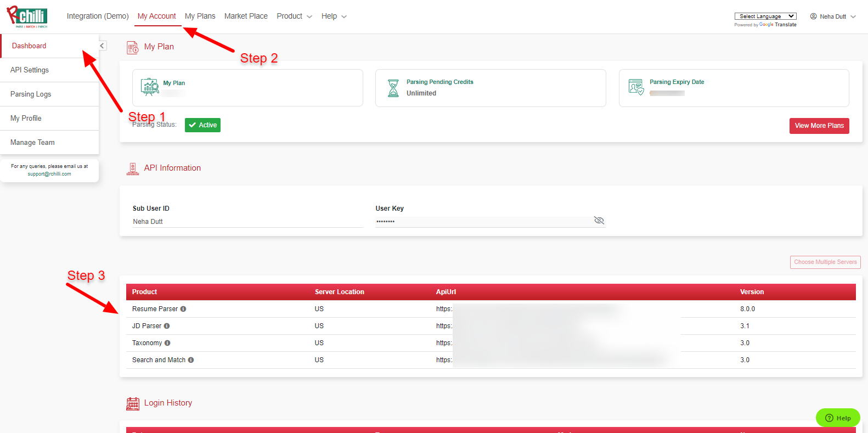This screenshot has width=868, height=433.
Task: Click version 3.1 in JD Parser row
Action: [x=745, y=326]
